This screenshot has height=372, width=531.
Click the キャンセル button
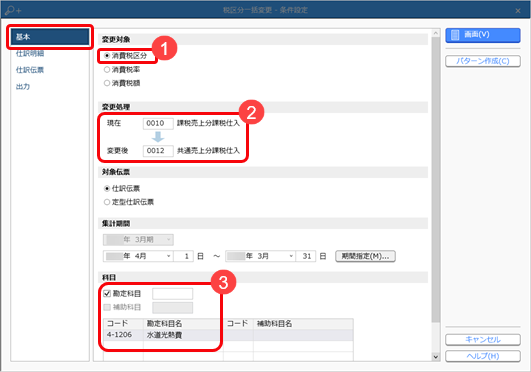point(483,340)
